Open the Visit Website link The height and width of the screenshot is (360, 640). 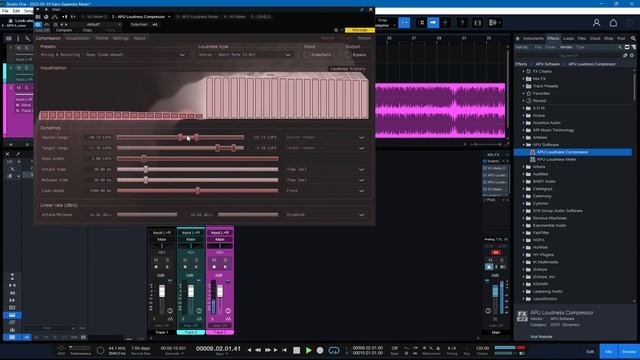coord(541,337)
